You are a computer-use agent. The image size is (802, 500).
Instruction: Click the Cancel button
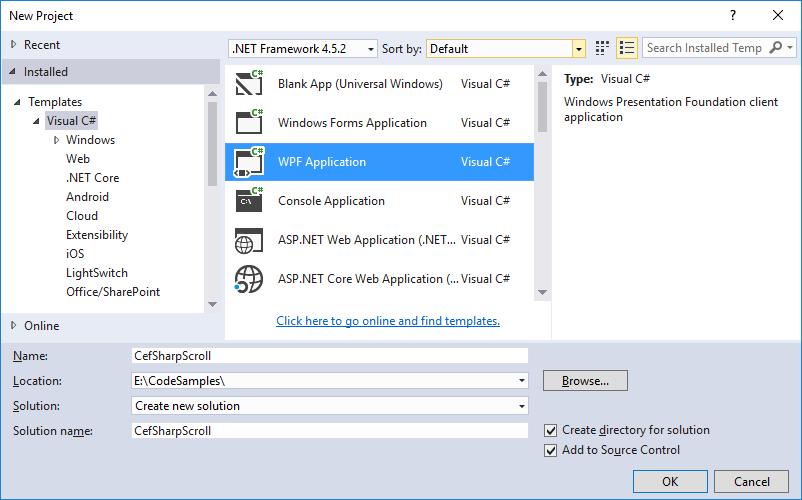pos(751,482)
